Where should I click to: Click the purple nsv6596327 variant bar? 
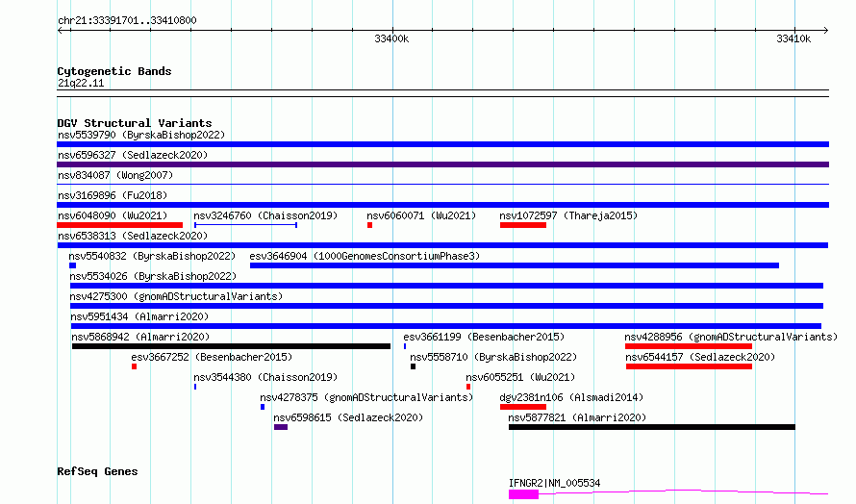(442, 164)
